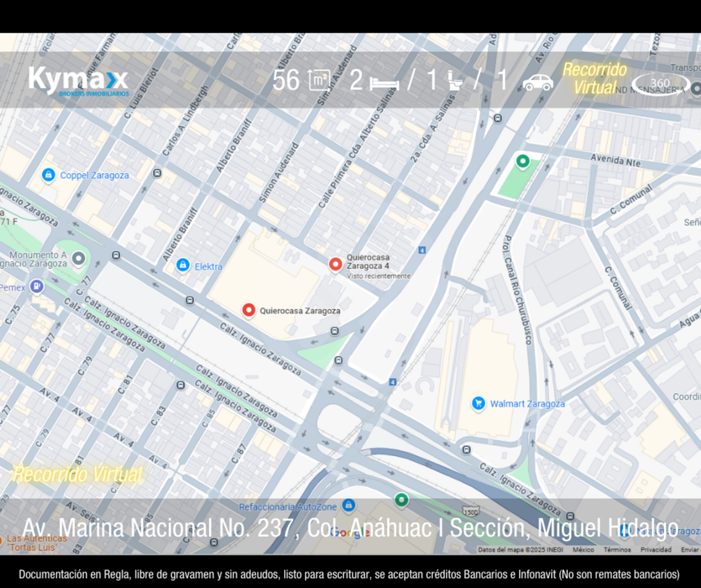The image size is (701, 588).
Task: Click the 'Coppel Zaragoza' label text
Action: [95, 175]
